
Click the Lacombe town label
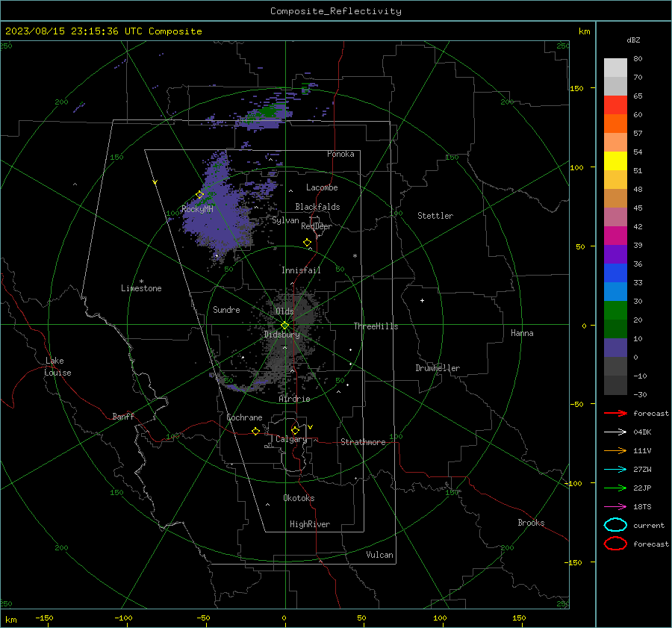(322, 187)
